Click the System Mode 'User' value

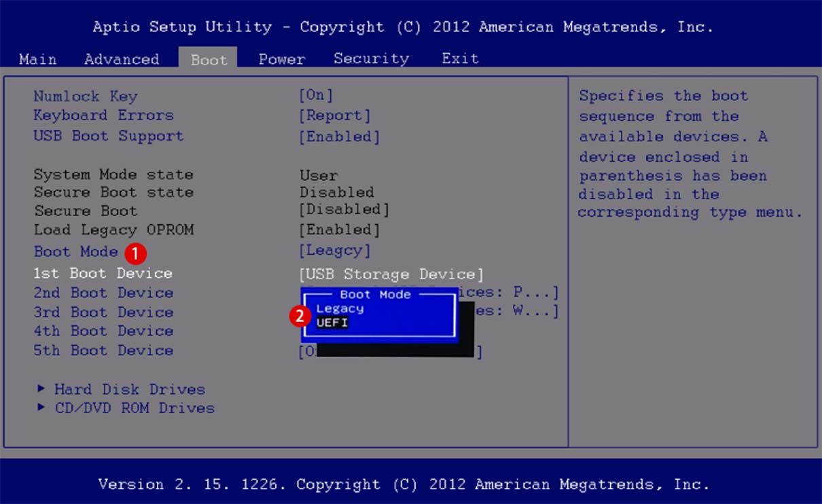[x=319, y=175]
